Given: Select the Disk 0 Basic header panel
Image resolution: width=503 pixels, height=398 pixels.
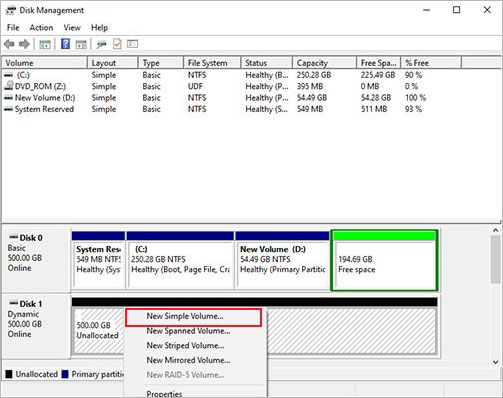Looking at the screenshot, I should (36, 259).
